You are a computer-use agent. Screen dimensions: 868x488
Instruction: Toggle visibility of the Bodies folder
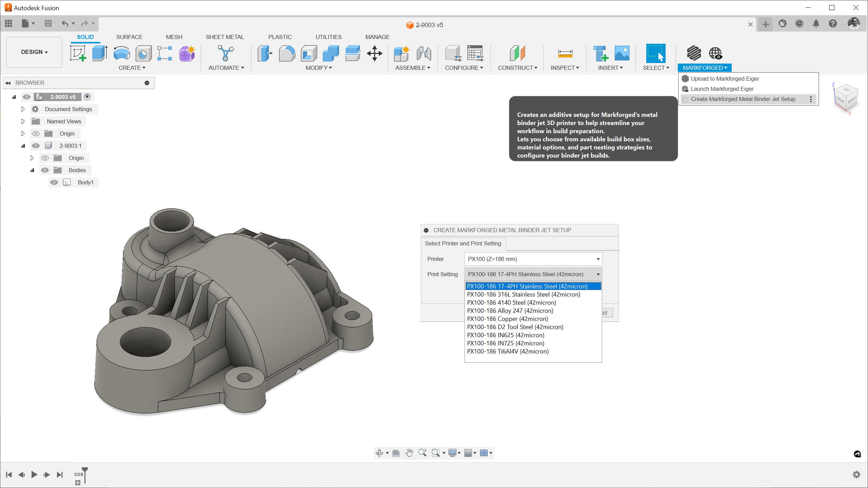[45, 170]
